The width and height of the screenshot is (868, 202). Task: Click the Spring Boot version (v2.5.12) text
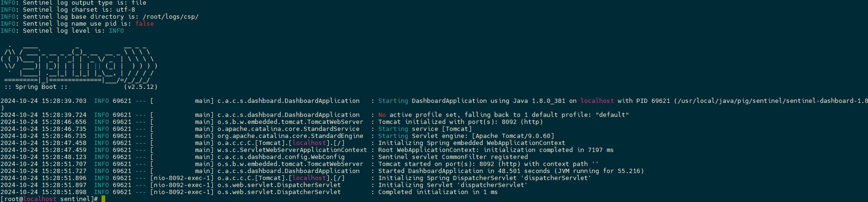[x=141, y=87]
